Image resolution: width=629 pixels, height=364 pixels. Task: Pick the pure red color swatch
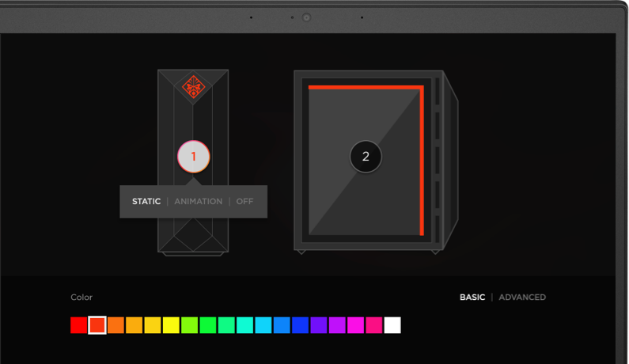point(78,325)
